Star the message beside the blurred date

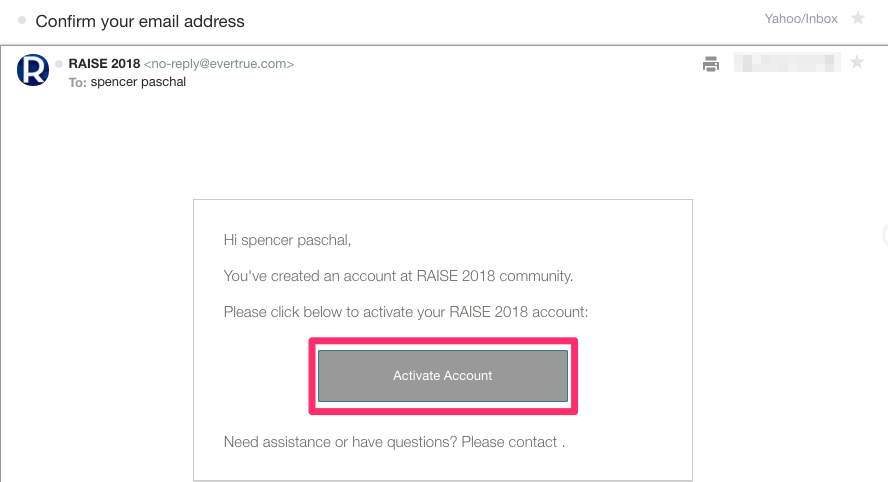click(x=856, y=63)
